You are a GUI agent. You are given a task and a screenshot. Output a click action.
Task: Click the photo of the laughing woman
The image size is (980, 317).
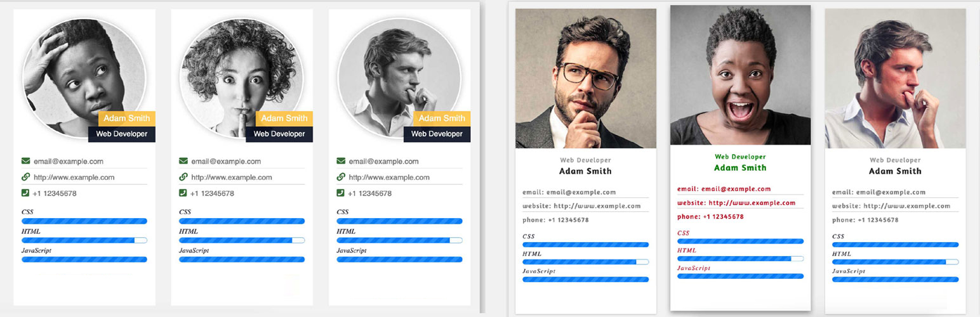[740, 75]
